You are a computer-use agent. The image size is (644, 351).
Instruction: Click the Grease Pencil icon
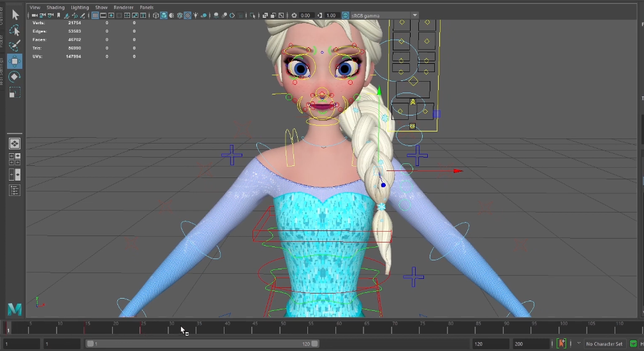[x=83, y=15]
